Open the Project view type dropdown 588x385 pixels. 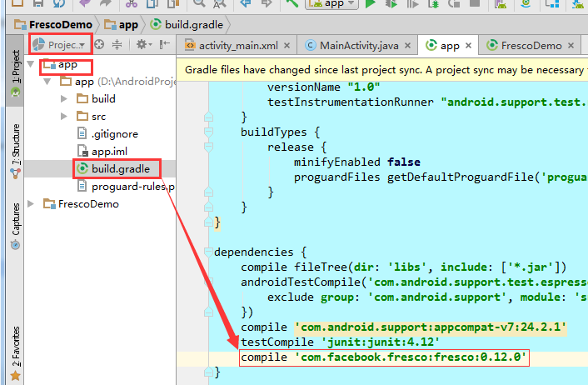60,44
